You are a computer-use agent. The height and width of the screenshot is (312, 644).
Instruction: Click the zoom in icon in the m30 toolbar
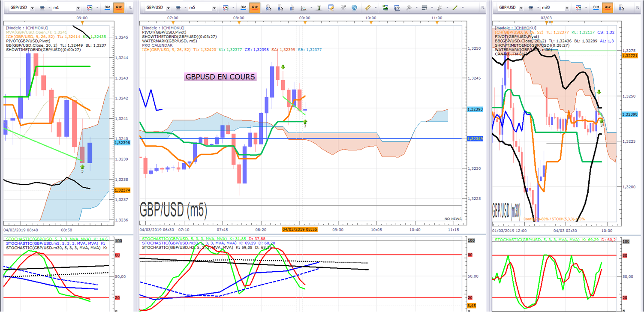tap(621, 7)
